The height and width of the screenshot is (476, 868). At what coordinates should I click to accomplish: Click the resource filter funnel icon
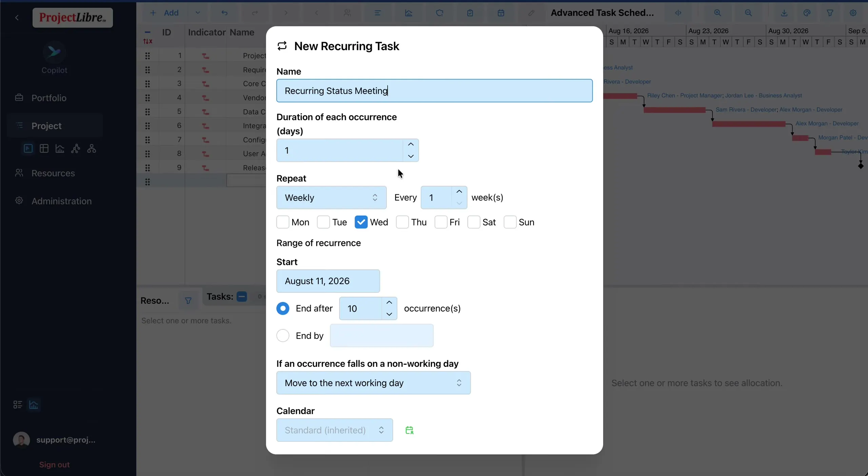click(x=188, y=300)
